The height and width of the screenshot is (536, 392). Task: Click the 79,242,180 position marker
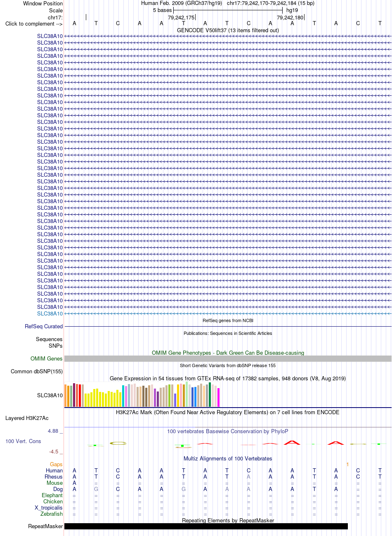[290, 18]
